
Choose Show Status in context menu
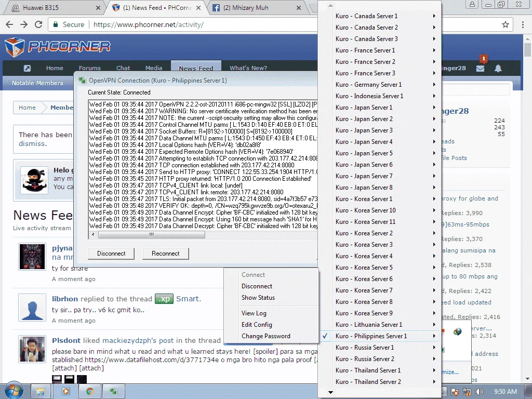pos(258,298)
